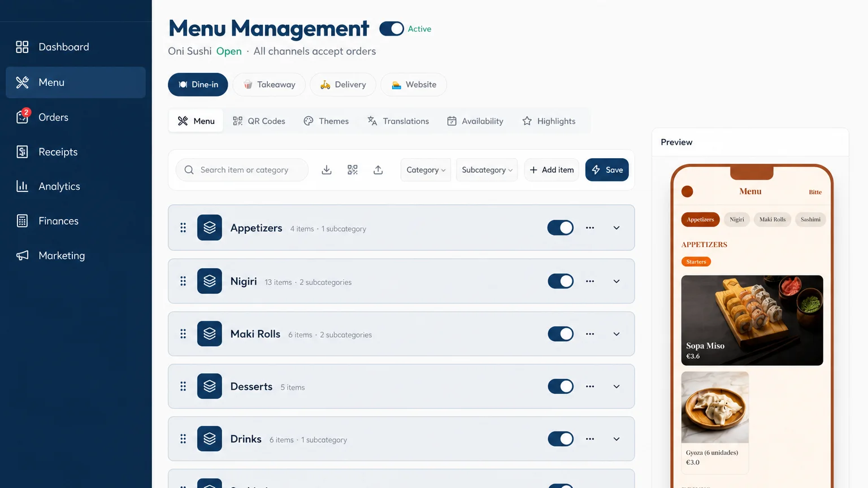Click the Drinks drag handle
Screen dimensions: 868x488
point(183,439)
